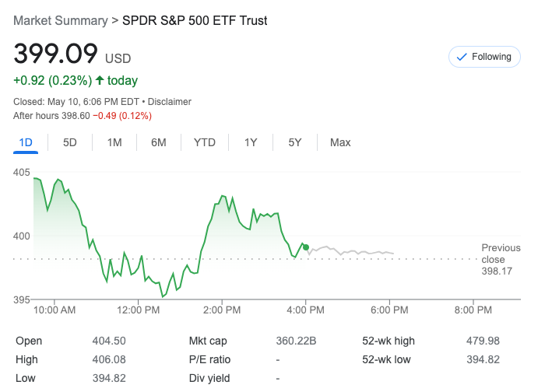Show the 6M chart range
Viewport: 538px width, 392px height.
[x=159, y=142]
